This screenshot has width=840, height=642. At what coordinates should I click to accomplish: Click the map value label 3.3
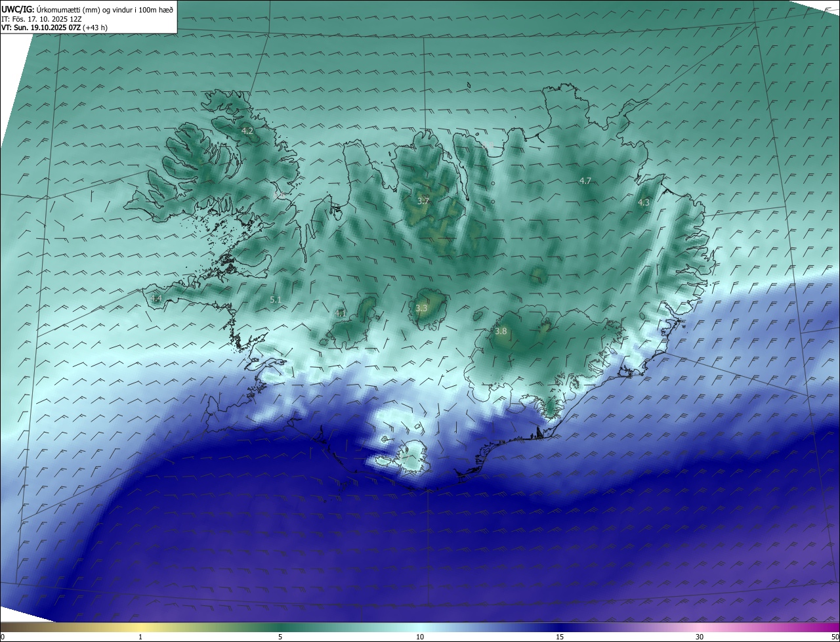421,308
